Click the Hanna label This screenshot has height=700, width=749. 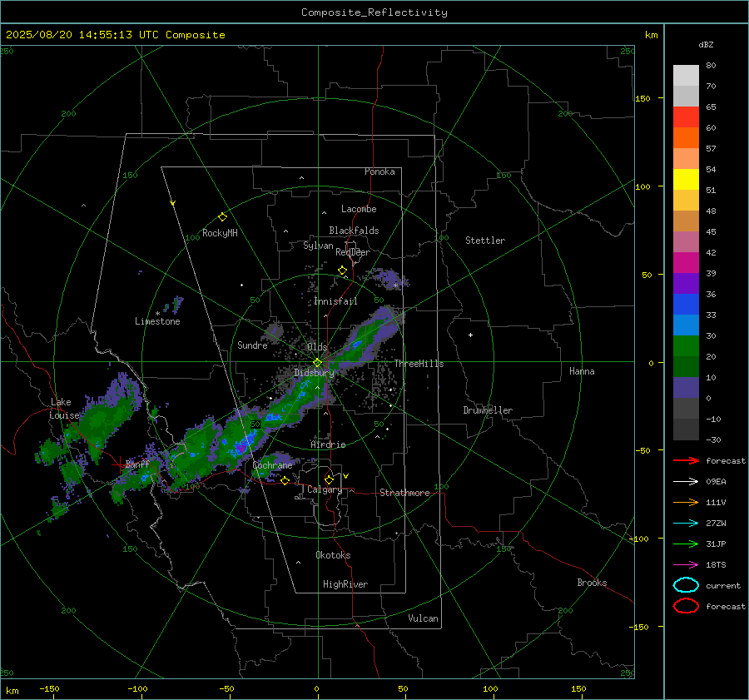[582, 371]
